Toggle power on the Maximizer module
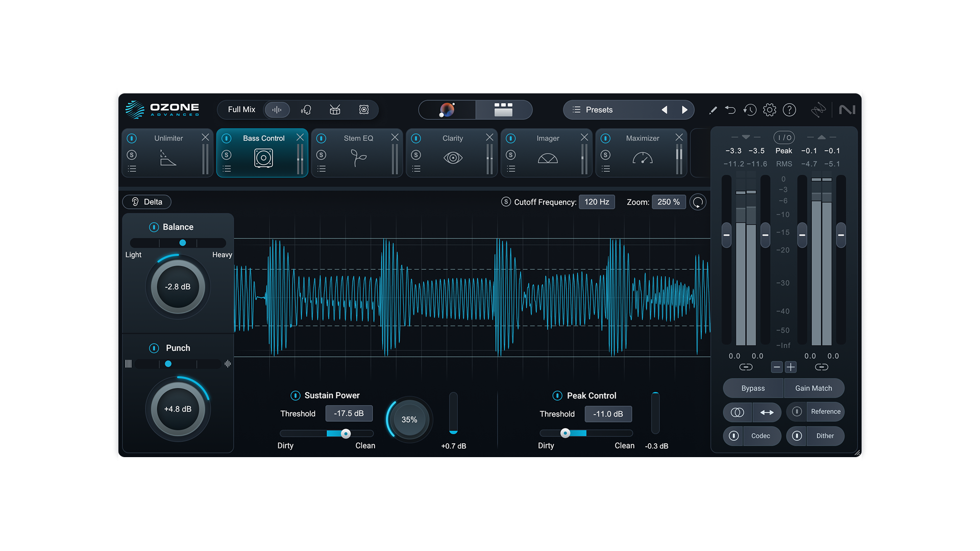The image size is (980, 551). pyautogui.click(x=606, y=138)
